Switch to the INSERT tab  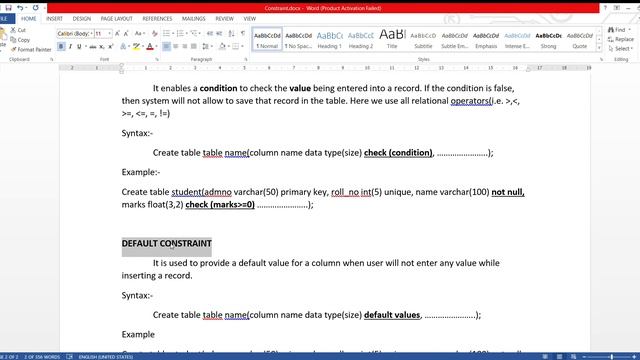[x=54, y=19]
